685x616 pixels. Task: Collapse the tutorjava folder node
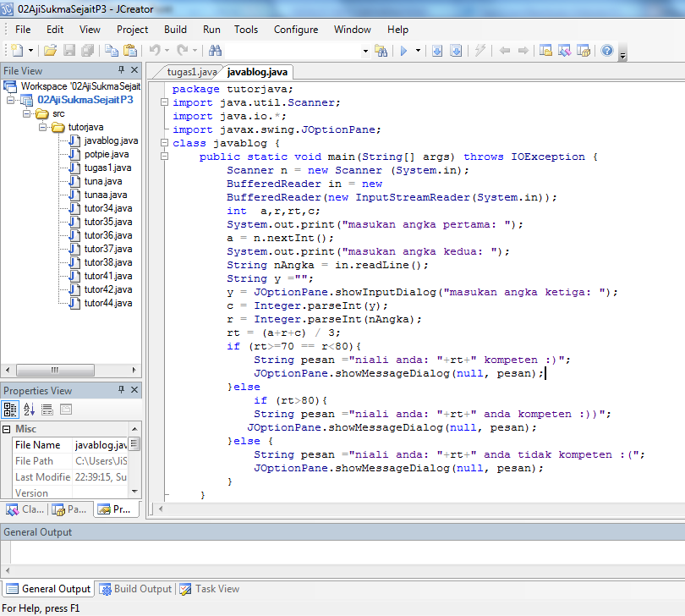click(x=43, y=127)
